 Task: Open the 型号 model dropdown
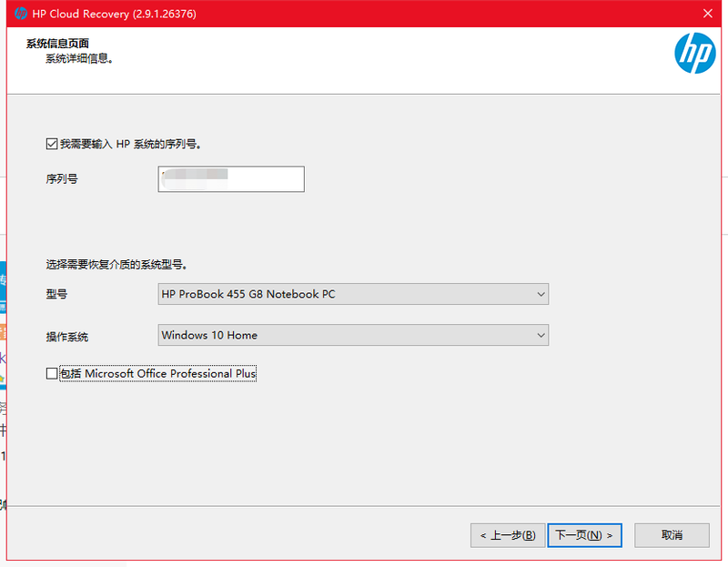click(x=353, y=294)
